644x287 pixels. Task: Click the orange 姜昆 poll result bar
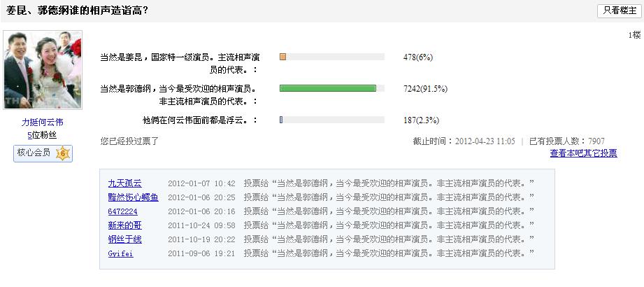[x=282, y=57]
